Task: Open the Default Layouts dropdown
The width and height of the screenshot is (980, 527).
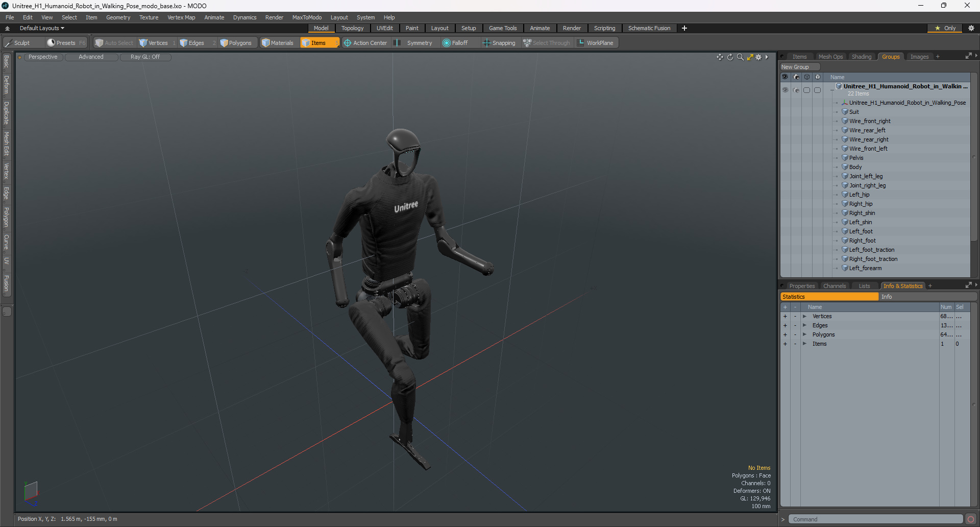Action: (42, 28)
